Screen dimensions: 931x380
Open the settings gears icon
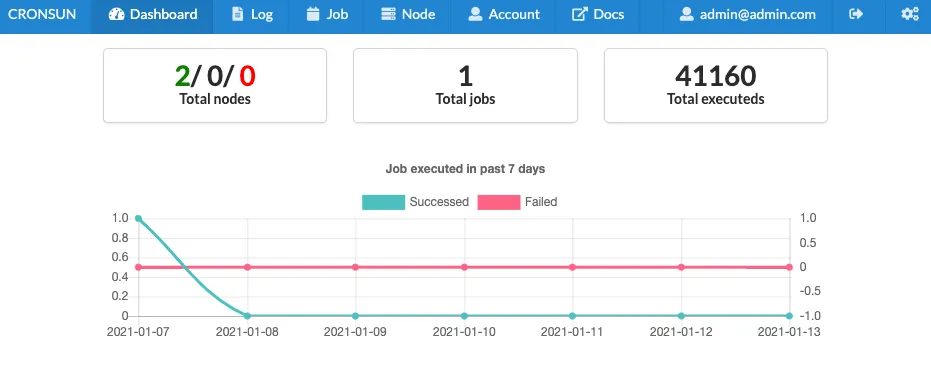(x=910, y=14)
